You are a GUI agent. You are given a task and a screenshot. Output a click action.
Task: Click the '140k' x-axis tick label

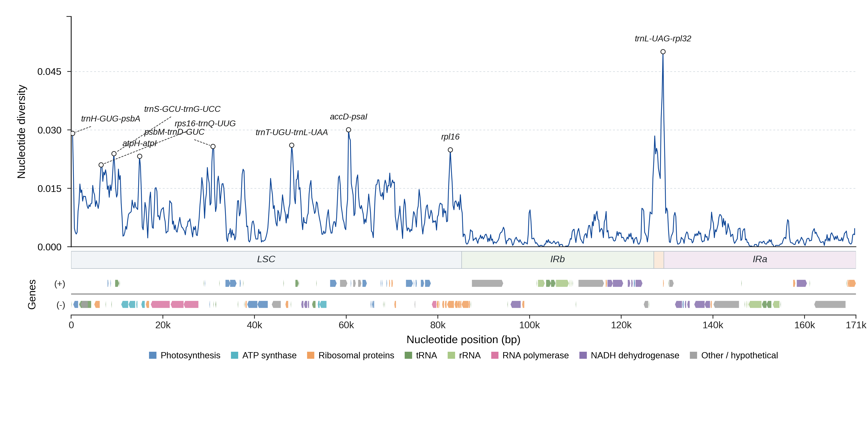pos(713,325)
